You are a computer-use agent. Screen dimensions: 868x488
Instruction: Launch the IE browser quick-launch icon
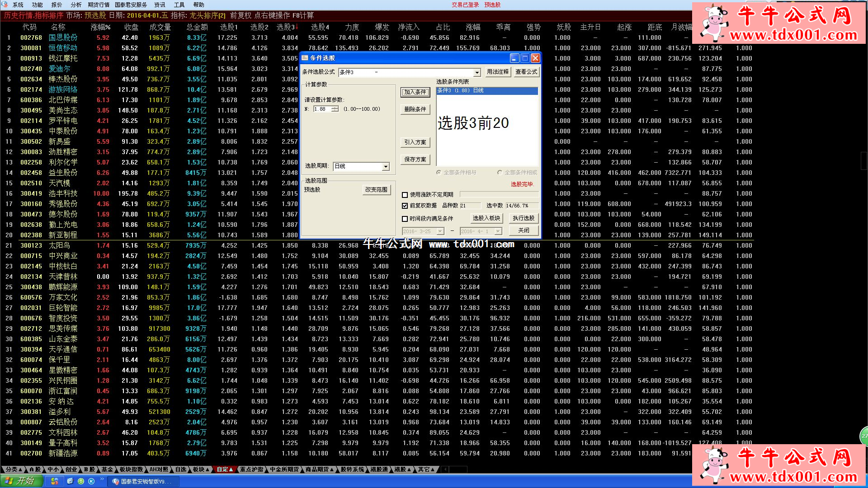[x=70, y=481]
